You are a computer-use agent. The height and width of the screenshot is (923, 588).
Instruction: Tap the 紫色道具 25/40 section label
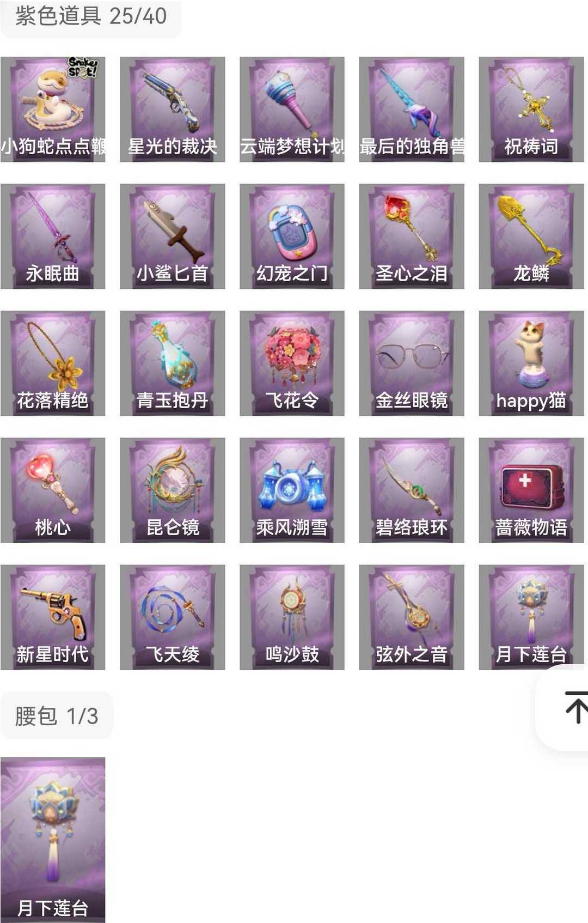[91, 16]
